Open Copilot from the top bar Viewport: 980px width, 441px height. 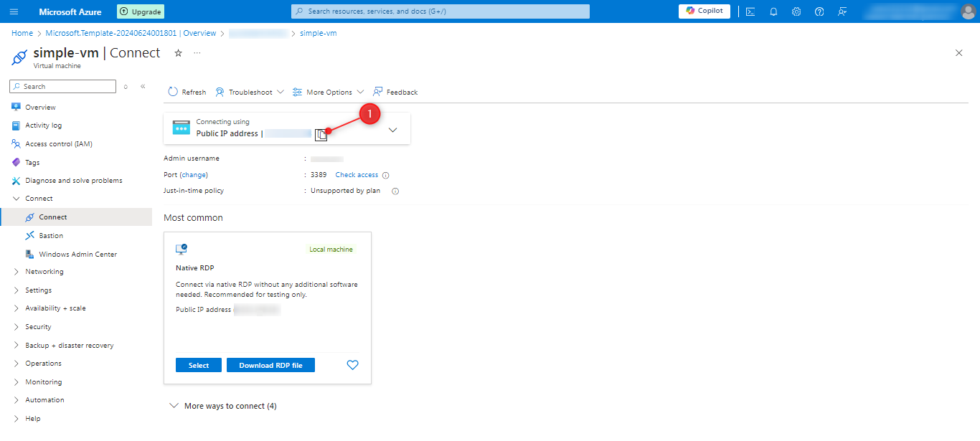pyautogui.click(x=705, y=11)
